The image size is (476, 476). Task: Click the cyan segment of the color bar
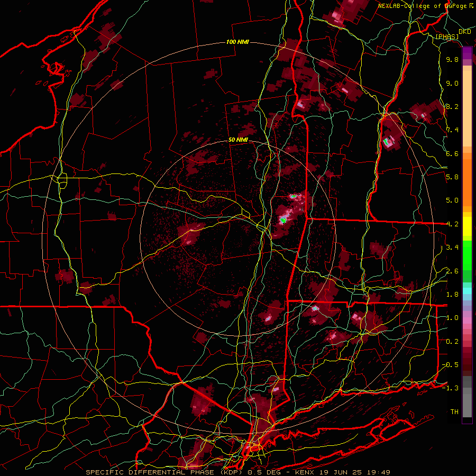click(467, 291)
